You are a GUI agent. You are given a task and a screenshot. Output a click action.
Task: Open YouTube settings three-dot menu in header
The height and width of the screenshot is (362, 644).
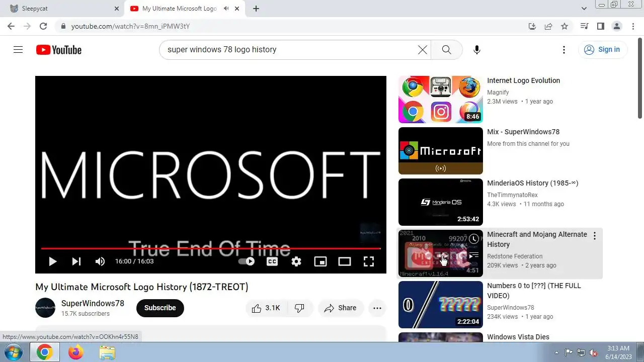tap(564, 50)
